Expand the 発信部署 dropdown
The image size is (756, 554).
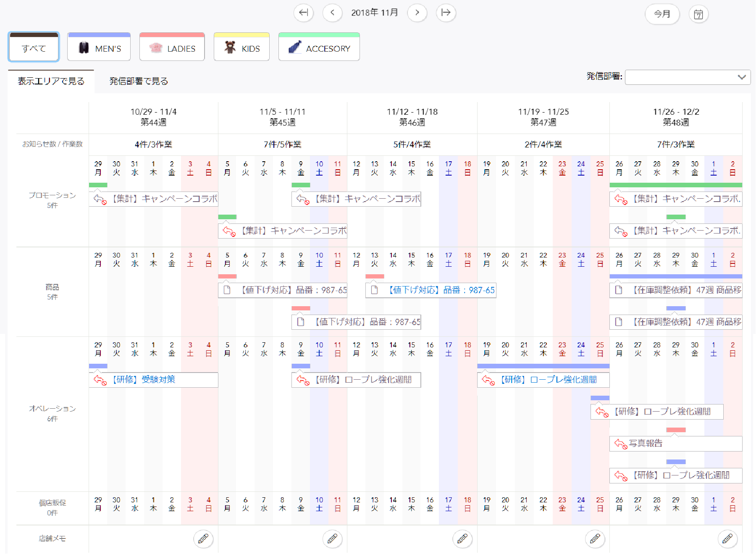688,77
